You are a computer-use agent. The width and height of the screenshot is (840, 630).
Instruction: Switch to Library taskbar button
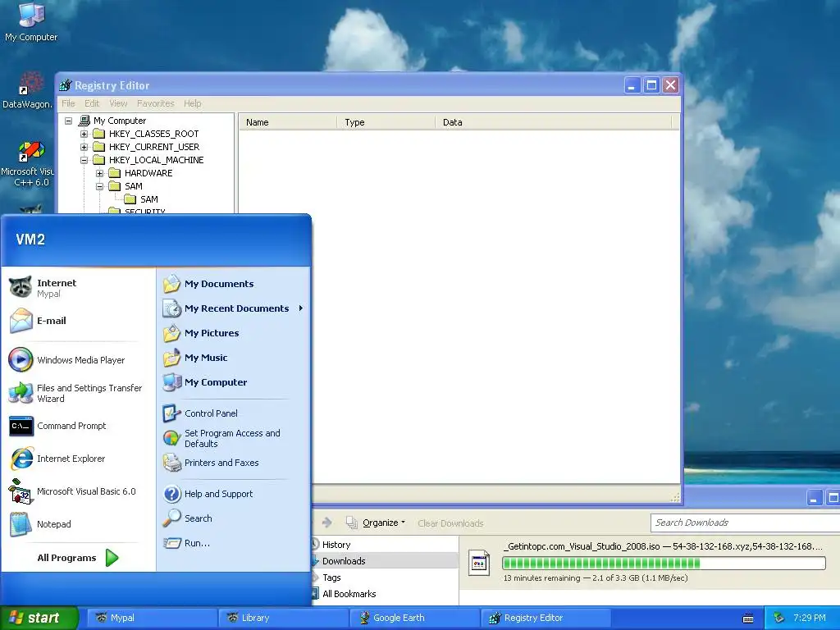[x=284, y=619]
